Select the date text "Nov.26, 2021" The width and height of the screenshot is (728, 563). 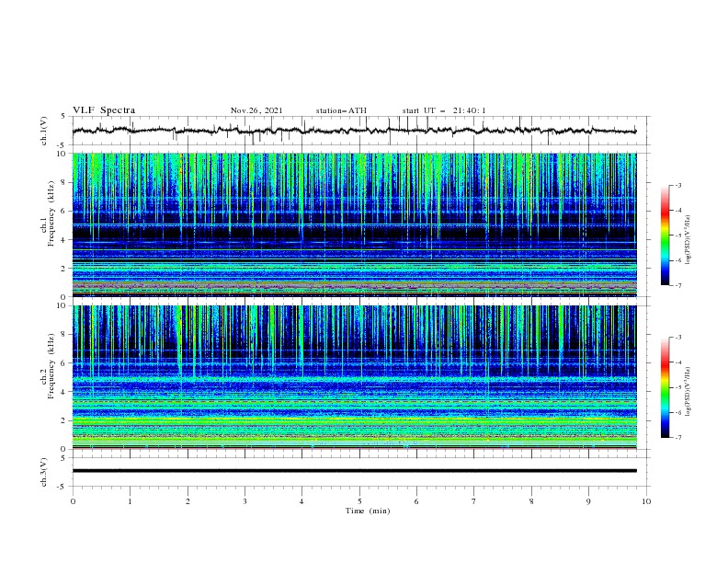256,110
